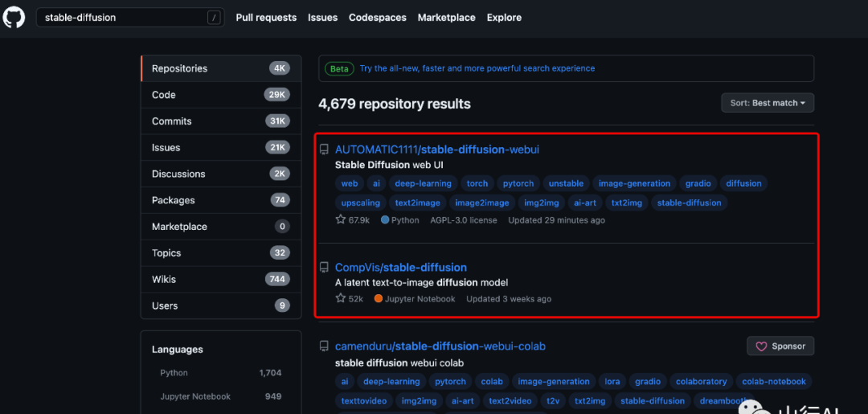Switch to Issues in the sidebar

tap(221, 148)
